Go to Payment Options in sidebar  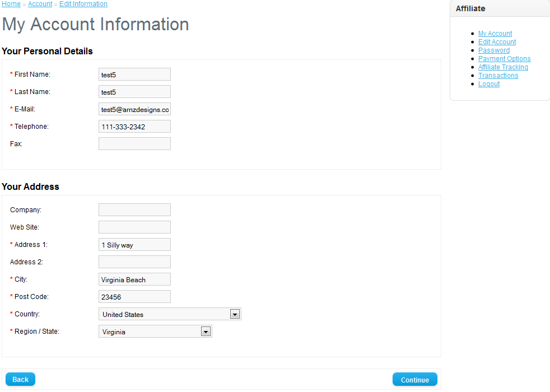pos(504,59)
